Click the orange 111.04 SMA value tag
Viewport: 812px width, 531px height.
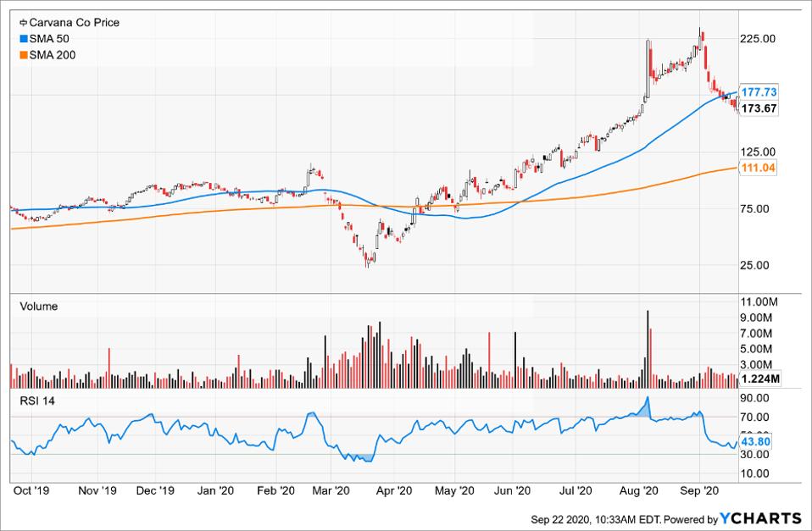pyautogui.click(x=759, y=169)
